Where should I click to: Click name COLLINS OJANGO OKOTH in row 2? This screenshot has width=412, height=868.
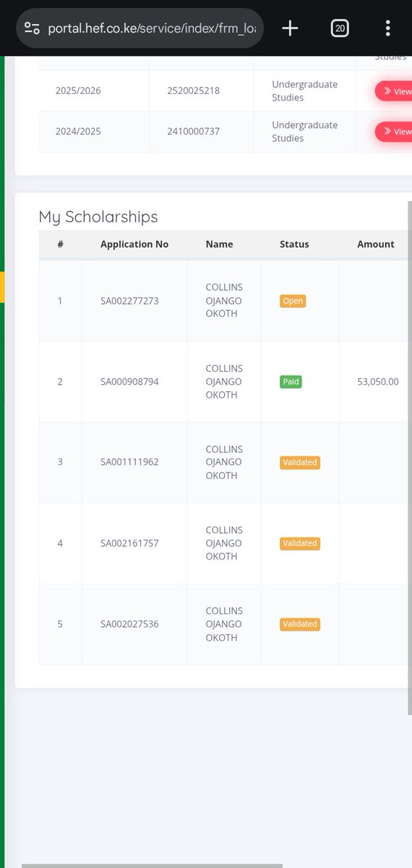[x=224, y=381]
